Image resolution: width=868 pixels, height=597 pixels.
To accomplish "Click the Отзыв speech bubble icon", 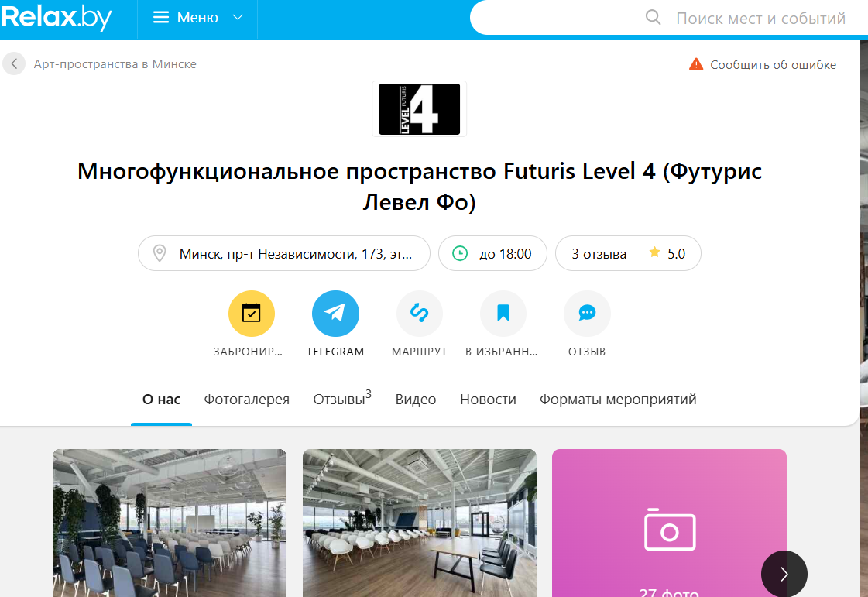I will [x=587, y=314].
